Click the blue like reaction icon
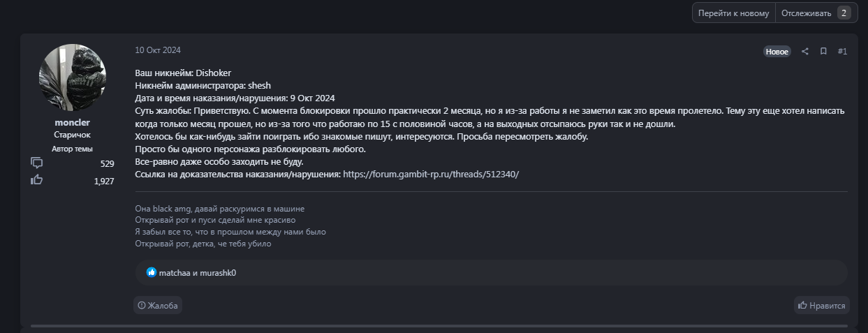The width and height of the screenshot is (868, 333). point(152,272)
